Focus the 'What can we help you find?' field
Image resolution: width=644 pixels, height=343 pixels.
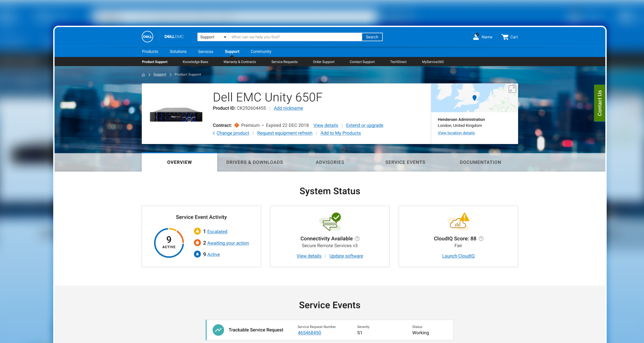[x=295, y=37]
